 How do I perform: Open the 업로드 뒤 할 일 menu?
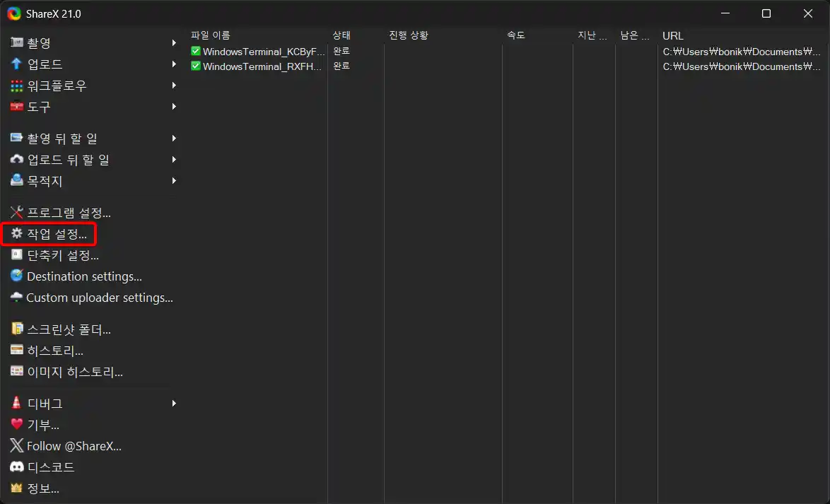(93, 159)
